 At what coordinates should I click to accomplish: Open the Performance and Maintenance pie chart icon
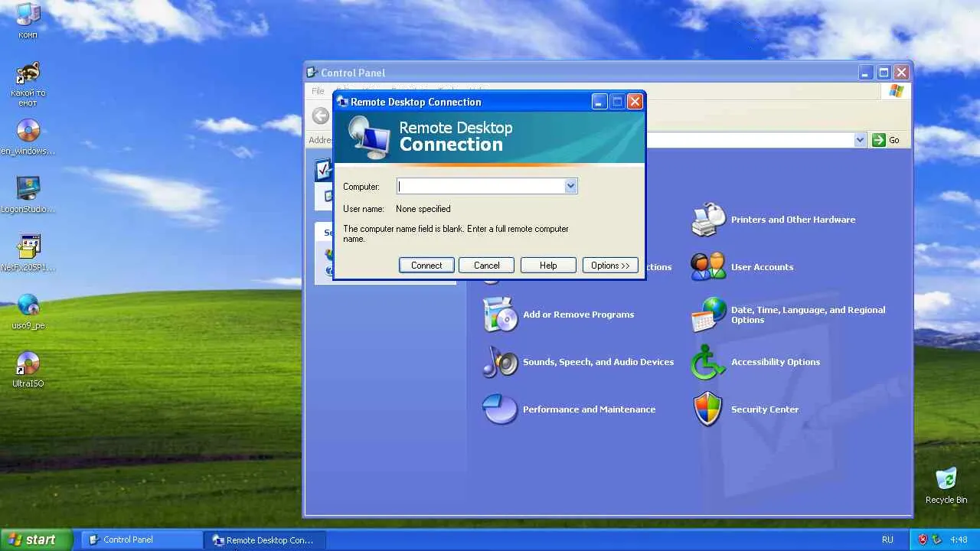(x=501, y=409)
